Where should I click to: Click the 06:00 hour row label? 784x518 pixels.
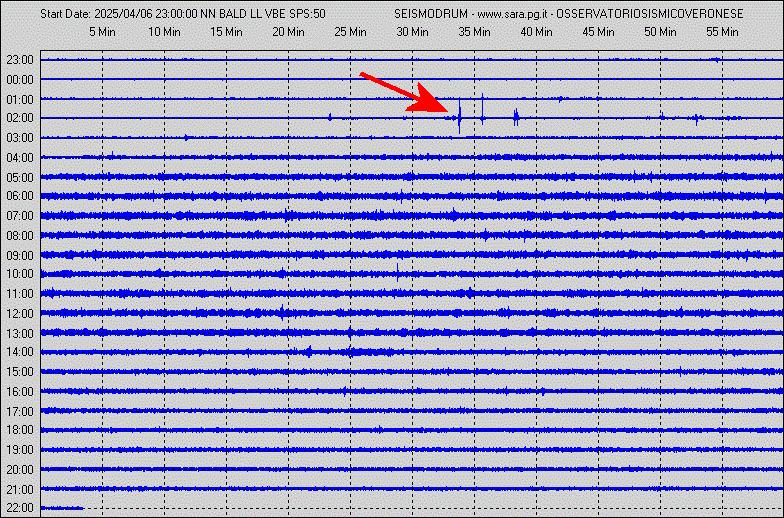20,196
